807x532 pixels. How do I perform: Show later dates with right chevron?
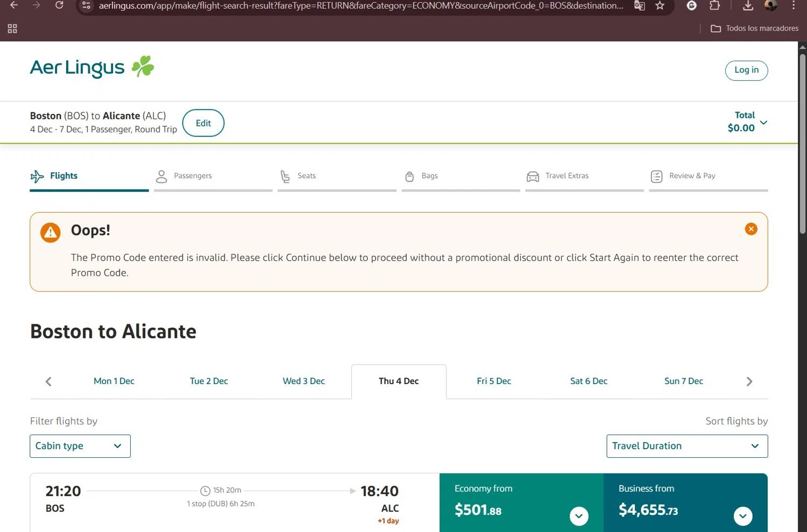(749, 381)
